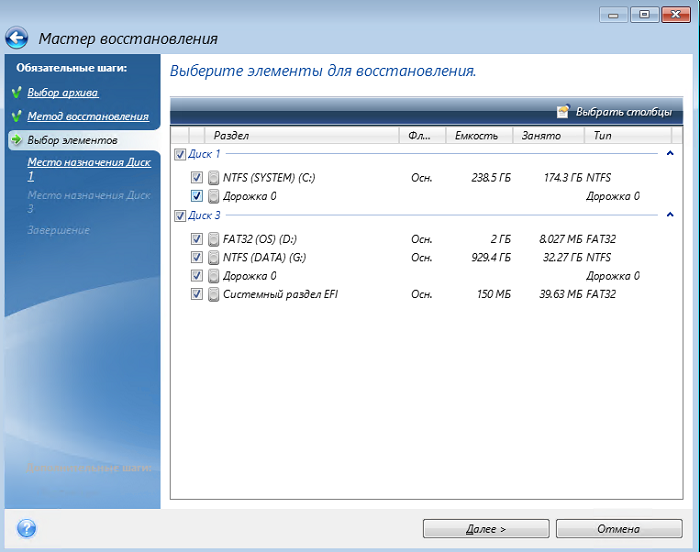The image size is (700, 552).
Task: Click the help question mark icon
Action: coord(27,528)
